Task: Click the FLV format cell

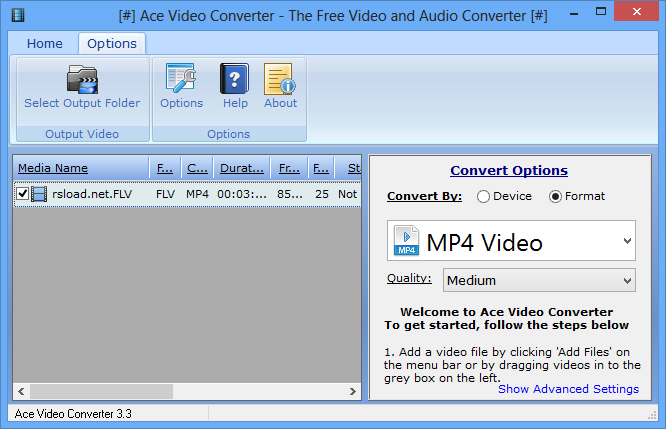Action: tap(165, 194)
